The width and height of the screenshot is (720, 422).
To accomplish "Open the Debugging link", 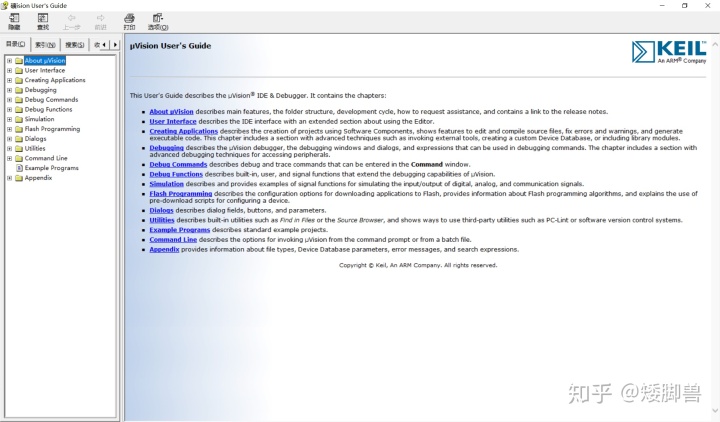I will 166,148.
